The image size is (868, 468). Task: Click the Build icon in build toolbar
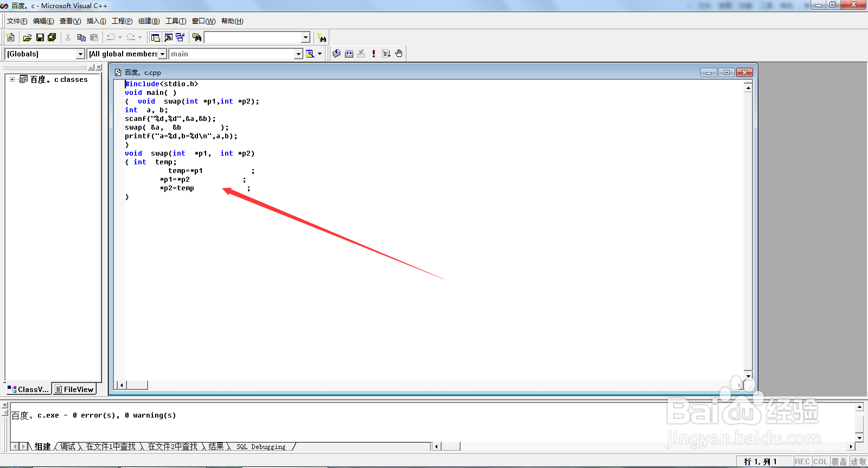349,53
